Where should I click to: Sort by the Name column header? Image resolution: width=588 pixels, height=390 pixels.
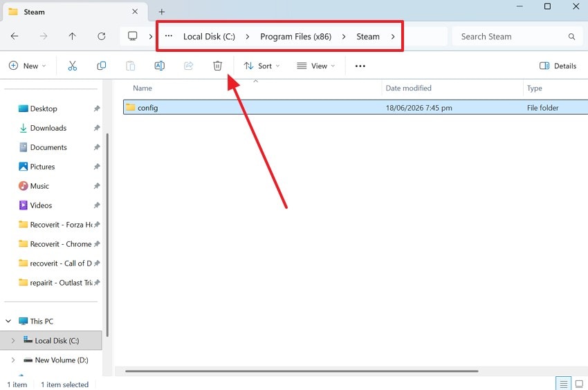click(143, 88)
